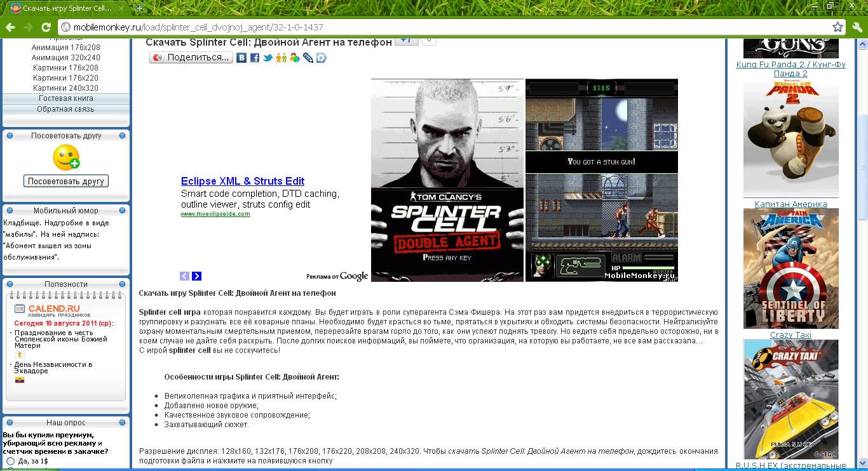Click the Реклама от Google label

pos(337,276)
